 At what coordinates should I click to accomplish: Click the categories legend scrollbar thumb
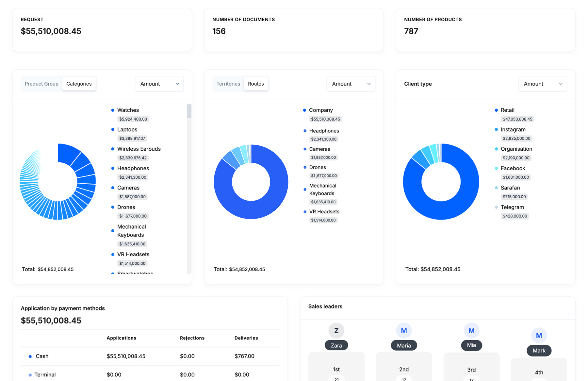189,111
